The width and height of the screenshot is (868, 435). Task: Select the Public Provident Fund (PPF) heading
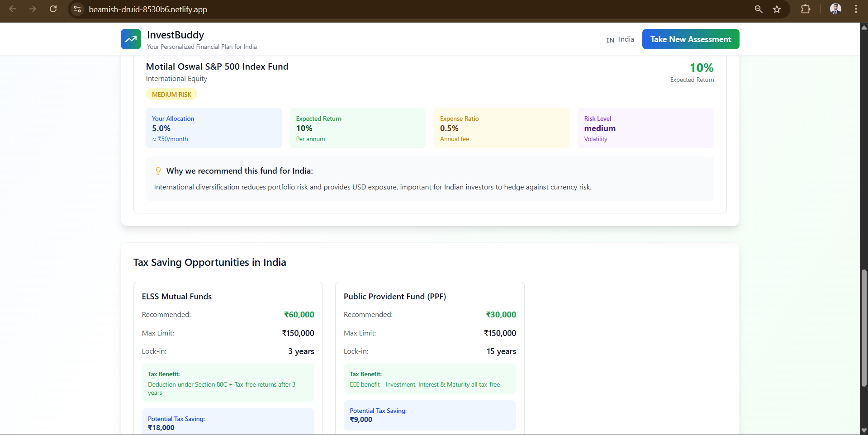394,297
